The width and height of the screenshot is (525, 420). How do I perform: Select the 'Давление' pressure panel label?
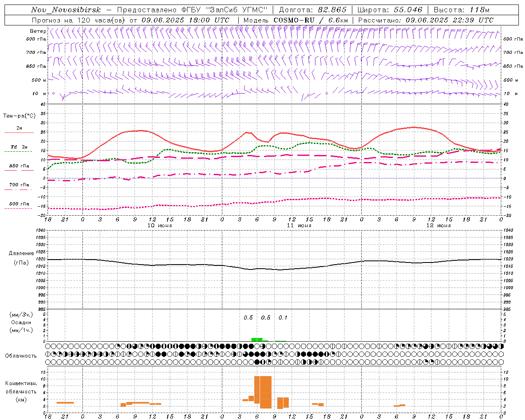(x=21, y=253)
